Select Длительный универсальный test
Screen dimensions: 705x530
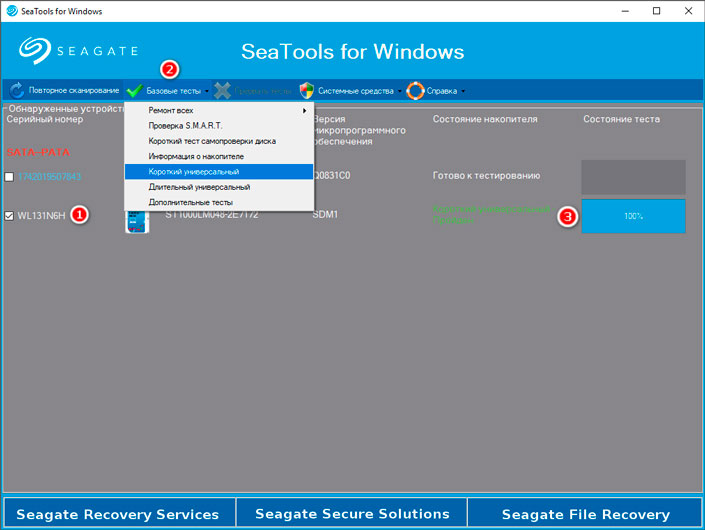click(219, 187)
